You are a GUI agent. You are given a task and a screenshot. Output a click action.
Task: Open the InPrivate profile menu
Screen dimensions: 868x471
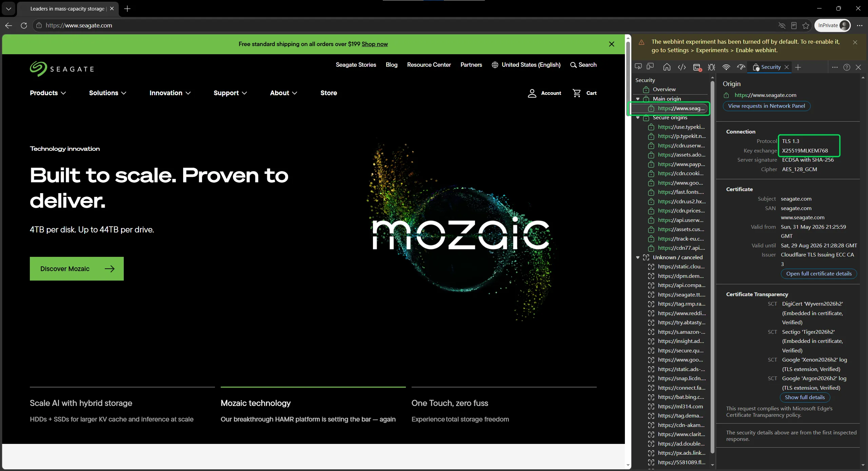point(832,25)
